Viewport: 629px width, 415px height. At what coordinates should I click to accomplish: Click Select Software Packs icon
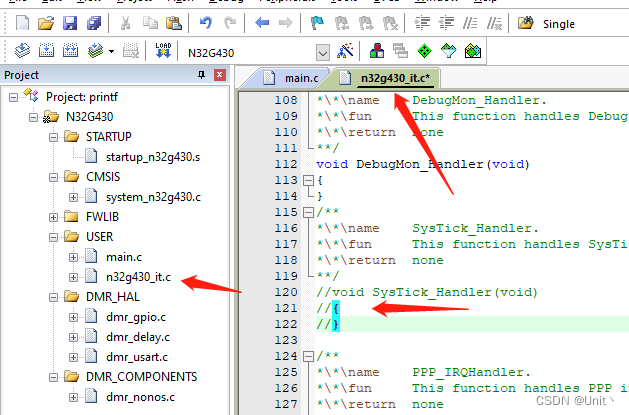click(448, 51)
